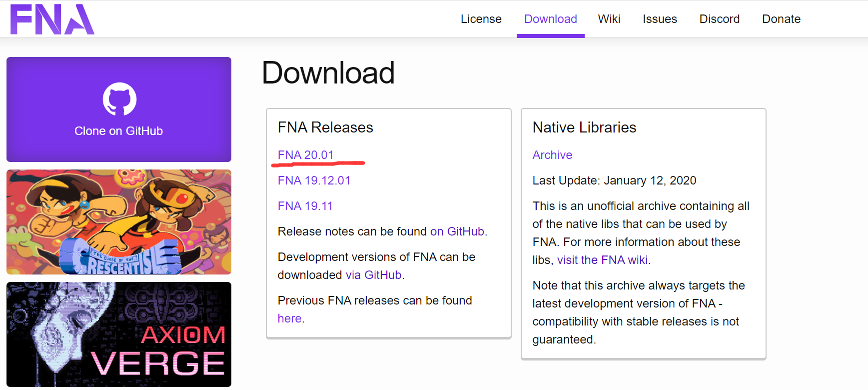Click the FNA logo
The image size is (868, 390).
click(52, 19)
